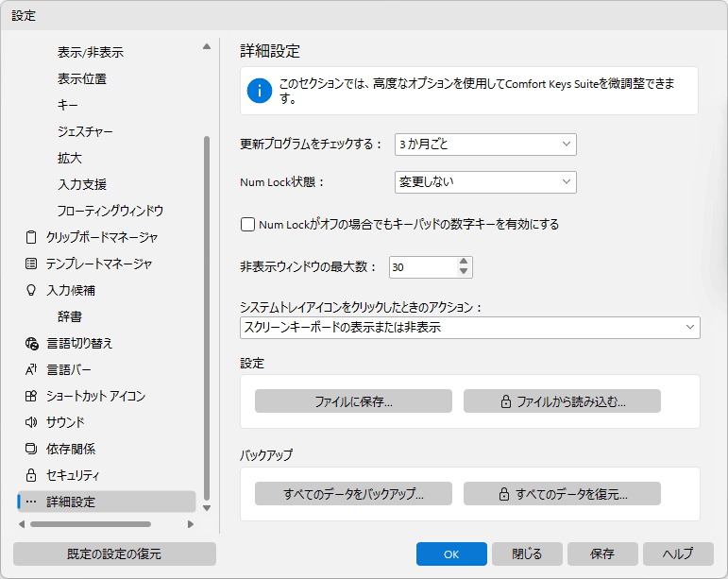Open クリップボードマネージャ settings page
The image size is (728, 579).
(102, 237)
